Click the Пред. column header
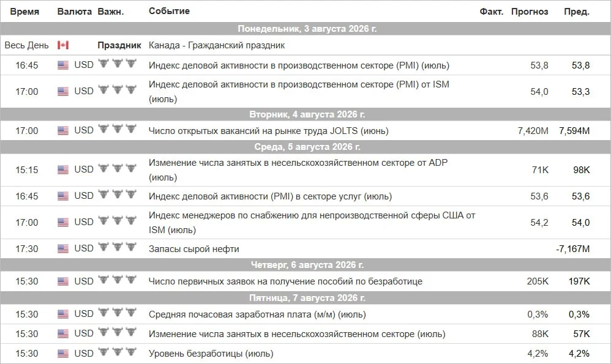 coord(577,12)
